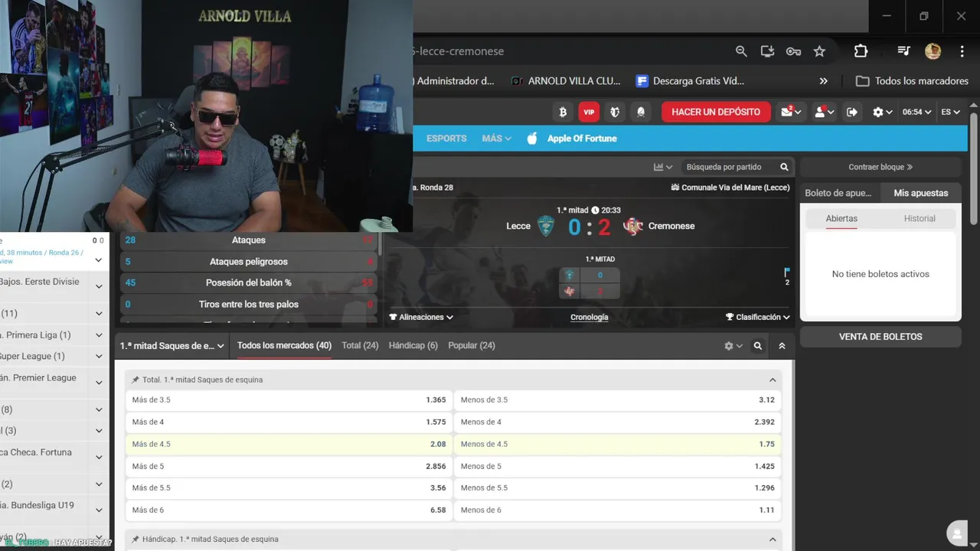980x551 pixels.
Task: Select the Abiertas sub-tab
Action: (841, 219)
